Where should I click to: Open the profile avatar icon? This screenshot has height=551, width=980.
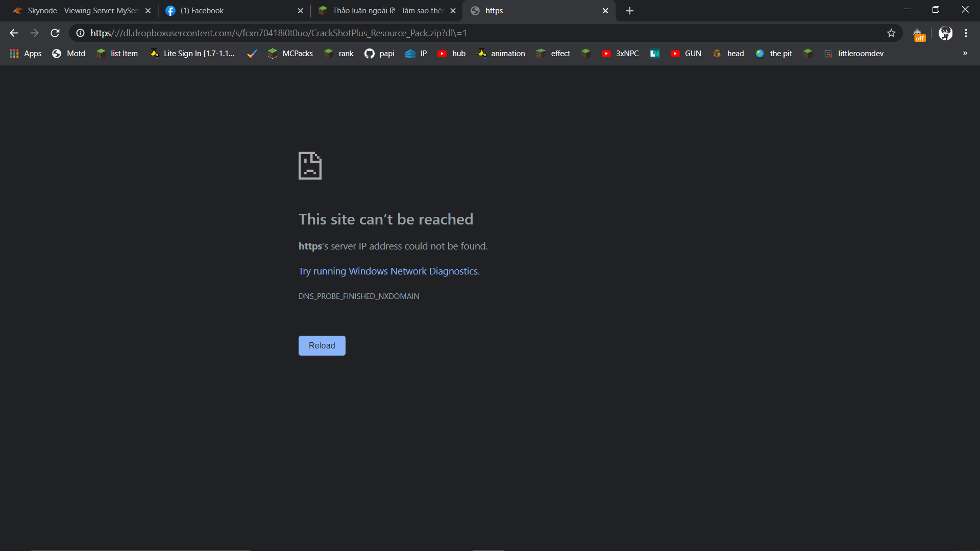click(945, 33)
